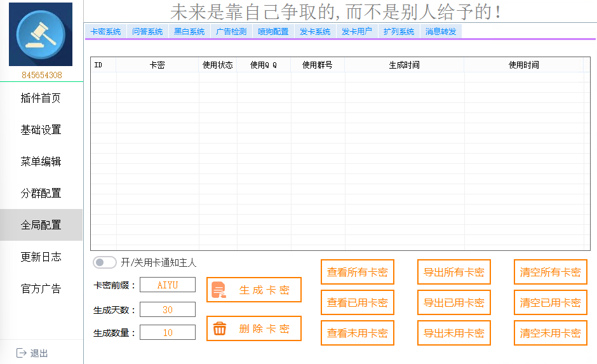Click the 生成天数 input field
Screen dimensions: 597x364
click(x=168, y=309)
